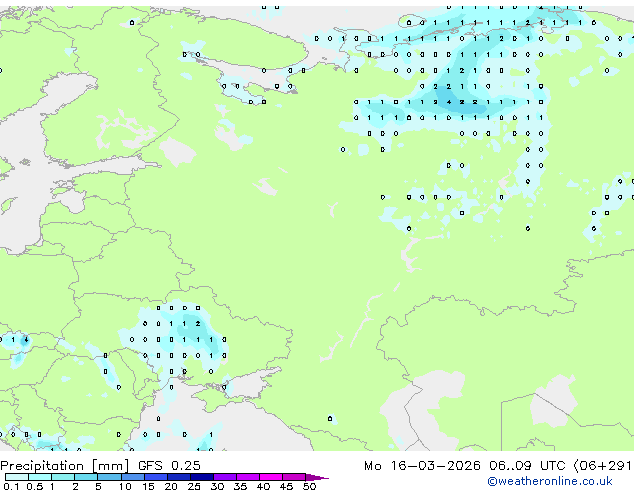Click the 5–10 mm blue legend segment
The height and width of the screenshot is (490, 634).
109,477
